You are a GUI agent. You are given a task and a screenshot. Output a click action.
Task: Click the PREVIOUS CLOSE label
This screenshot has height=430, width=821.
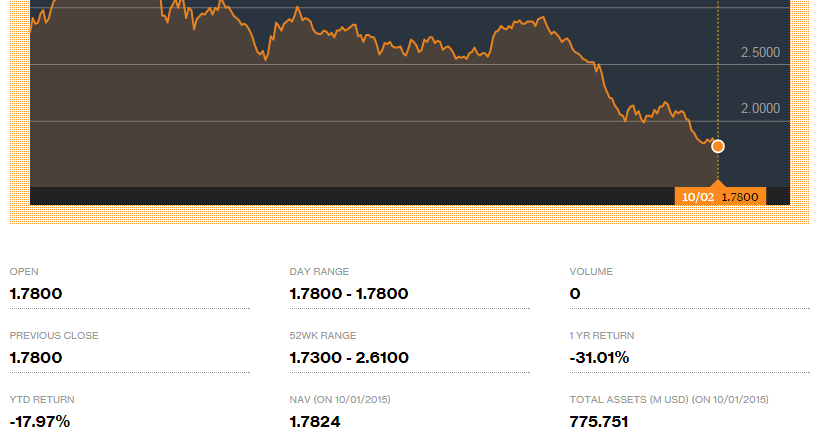(x=54, y=335)
